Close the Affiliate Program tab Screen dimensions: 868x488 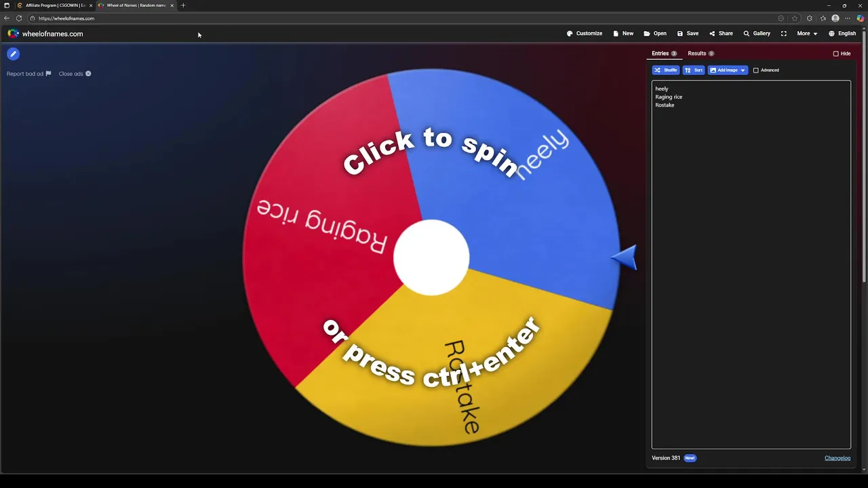pos(91,5)
